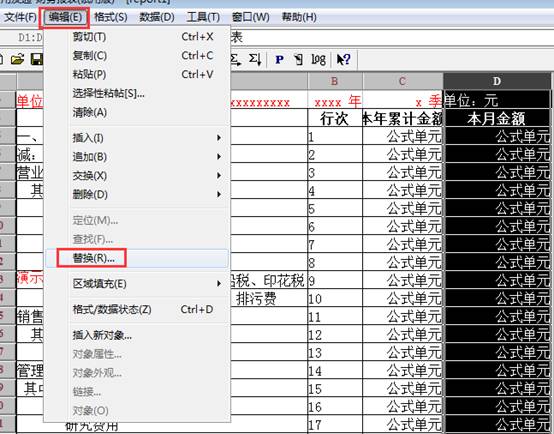Click the vertical sum sigma-down icon

tap(255, 59)
